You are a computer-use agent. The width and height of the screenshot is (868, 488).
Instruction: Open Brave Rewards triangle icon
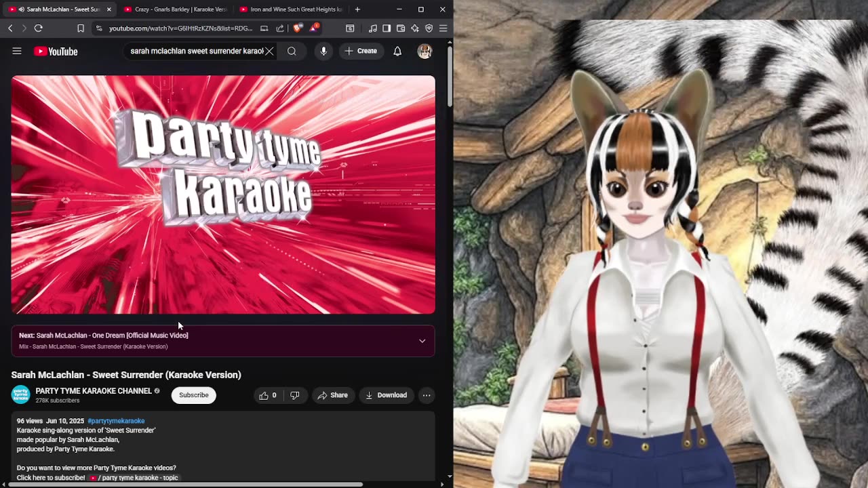tap(314, 28)
